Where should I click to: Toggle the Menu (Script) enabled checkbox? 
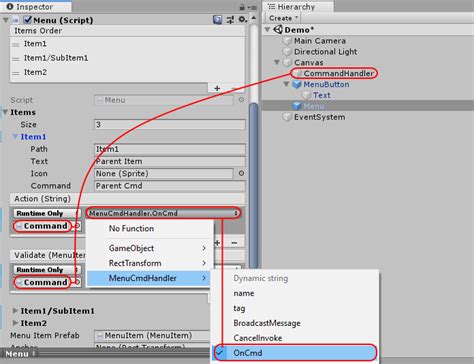point(28,20)
